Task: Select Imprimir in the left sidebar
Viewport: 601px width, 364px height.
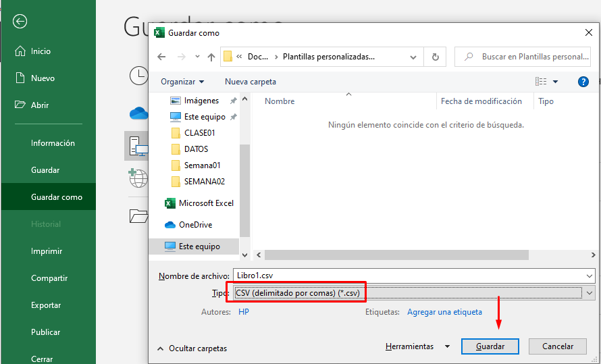Action: [x=47, y=251]
